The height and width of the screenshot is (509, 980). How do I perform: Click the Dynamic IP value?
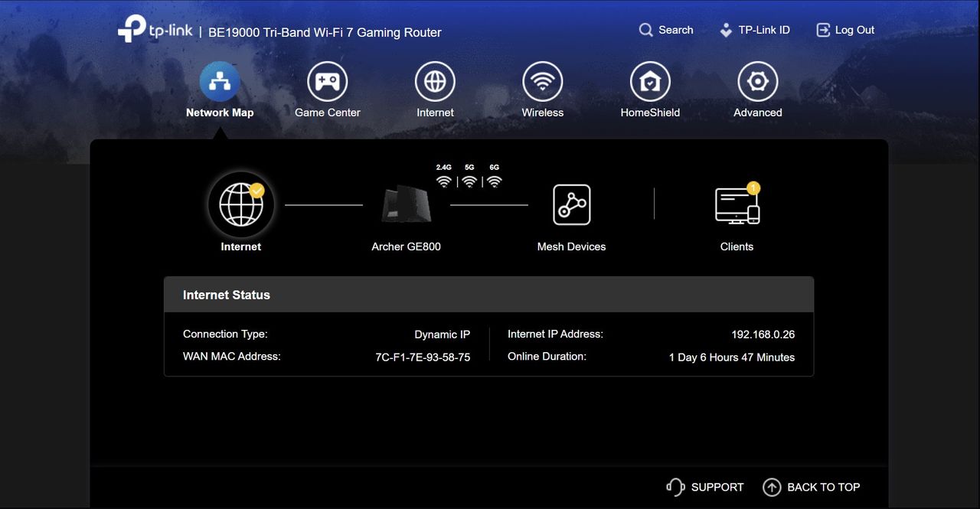(443, 334)
